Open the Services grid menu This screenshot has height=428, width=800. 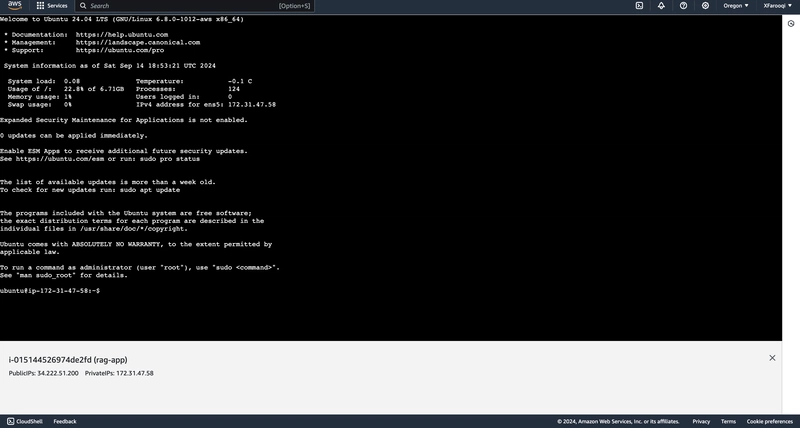click(52, 6)
